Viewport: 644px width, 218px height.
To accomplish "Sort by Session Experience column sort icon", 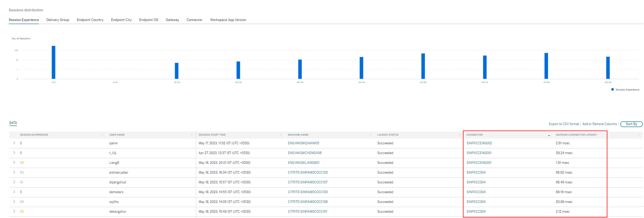I will (x=102, y=135).
